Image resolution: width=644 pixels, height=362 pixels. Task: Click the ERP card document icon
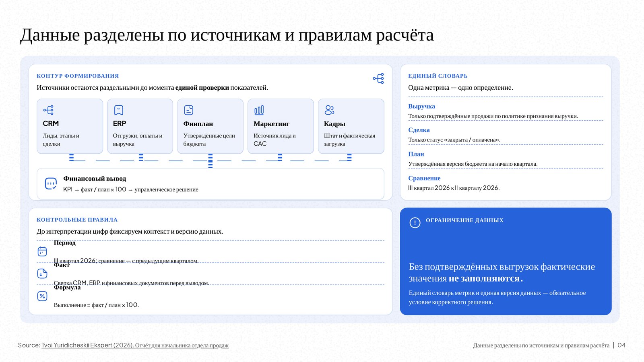[119, 110]
